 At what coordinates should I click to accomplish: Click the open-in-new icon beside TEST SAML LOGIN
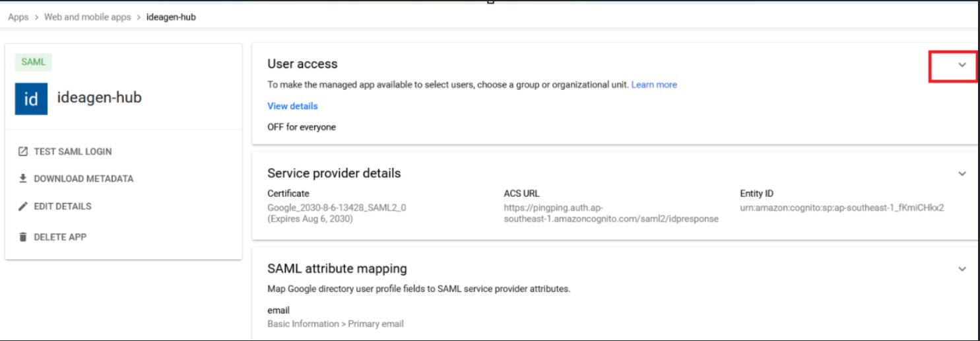click(23, 151)
